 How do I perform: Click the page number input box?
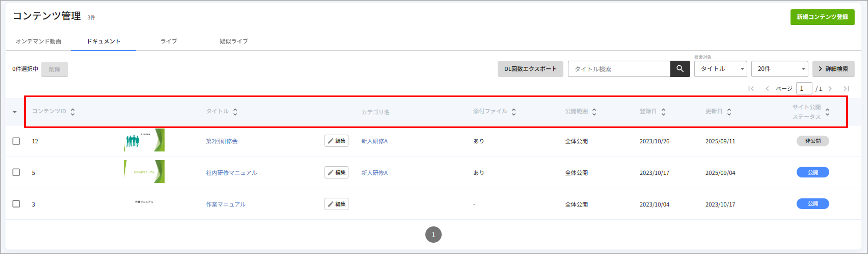[804, 89]
